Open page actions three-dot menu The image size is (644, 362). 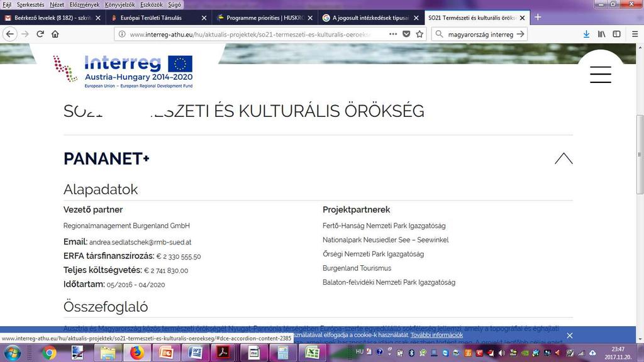[393, 34]
